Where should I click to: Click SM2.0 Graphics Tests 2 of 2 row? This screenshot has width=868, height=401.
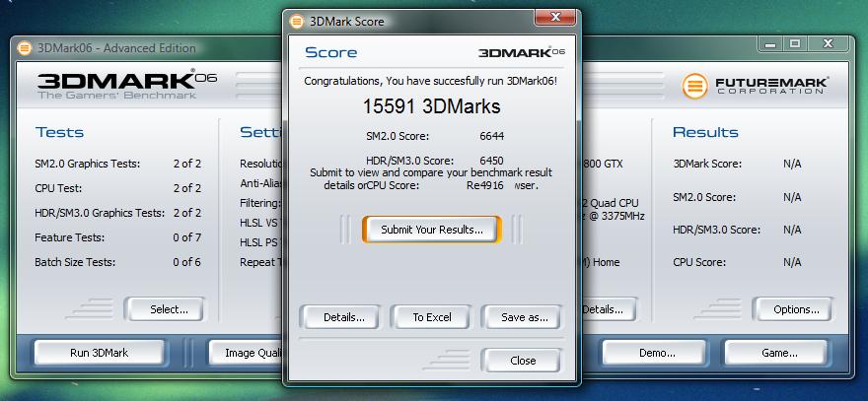point(118,164)
